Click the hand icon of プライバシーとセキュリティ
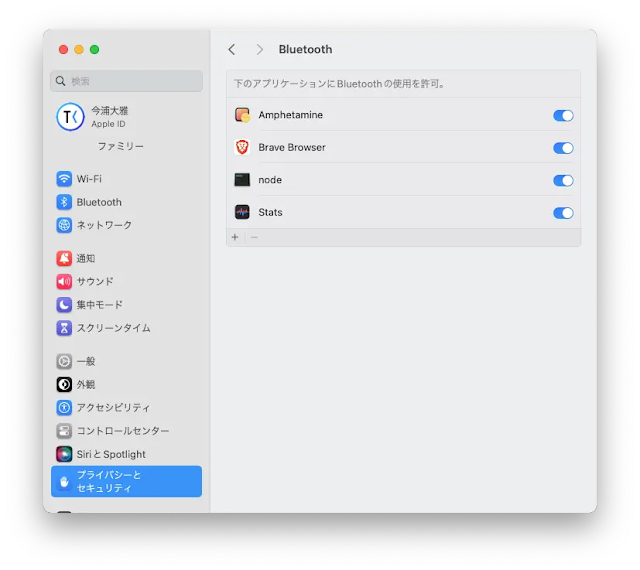The width and height of the screenshot is (640, 570). 64,482
